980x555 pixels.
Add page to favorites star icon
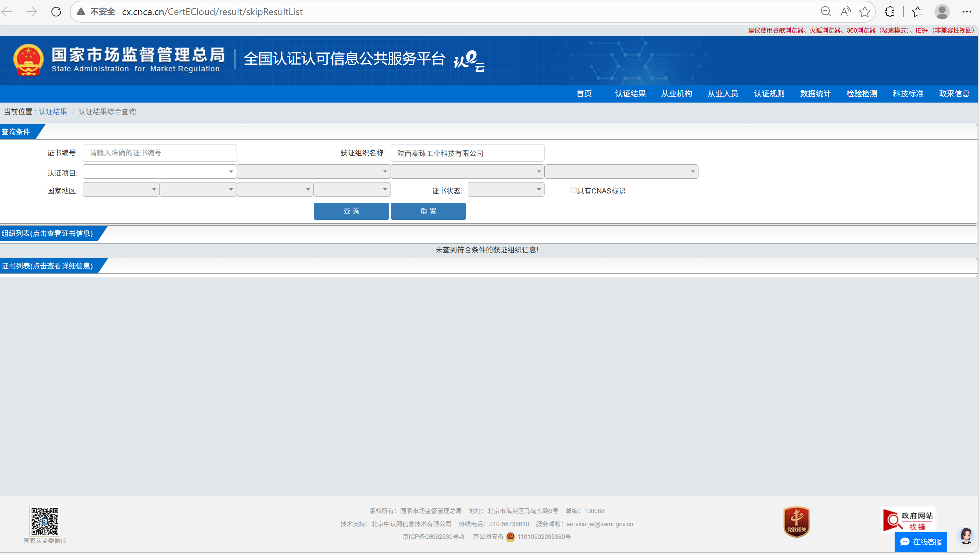click(864, 12)
